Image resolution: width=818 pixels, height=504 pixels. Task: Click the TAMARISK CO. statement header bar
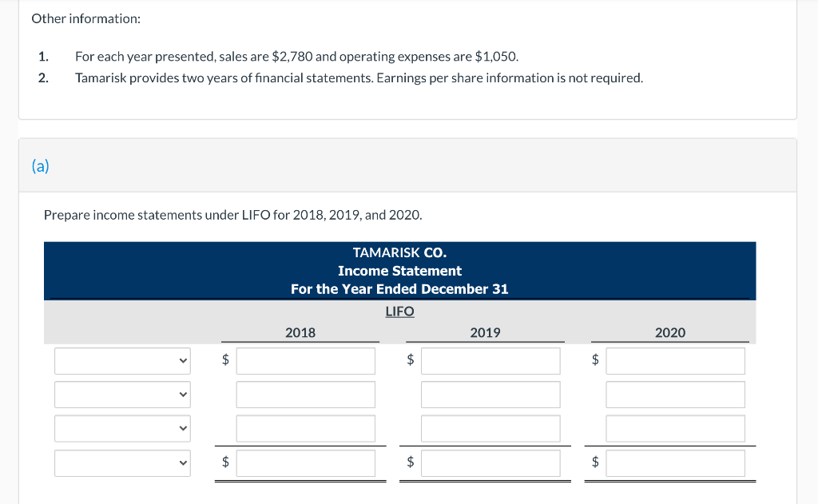point(399,271)
